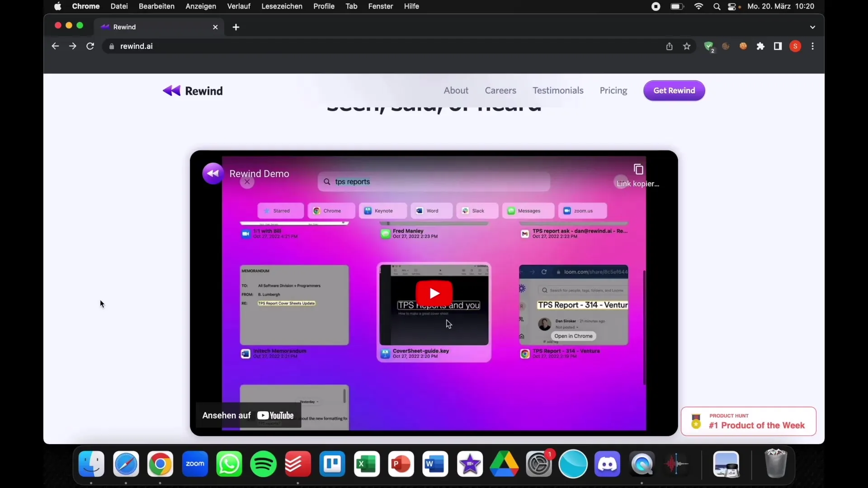Open WhatsApp from the Dock

229,464
